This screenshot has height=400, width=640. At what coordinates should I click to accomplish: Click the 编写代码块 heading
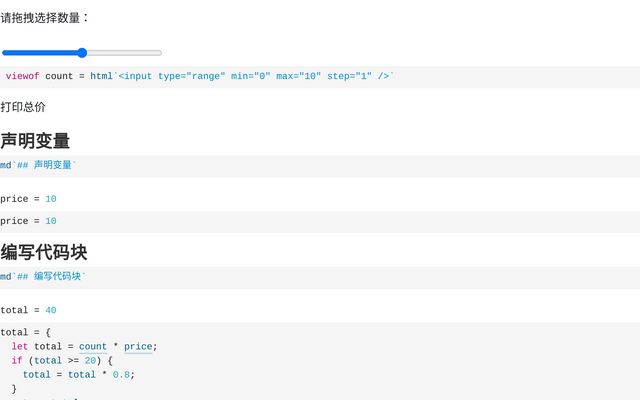tap(44, 252)
